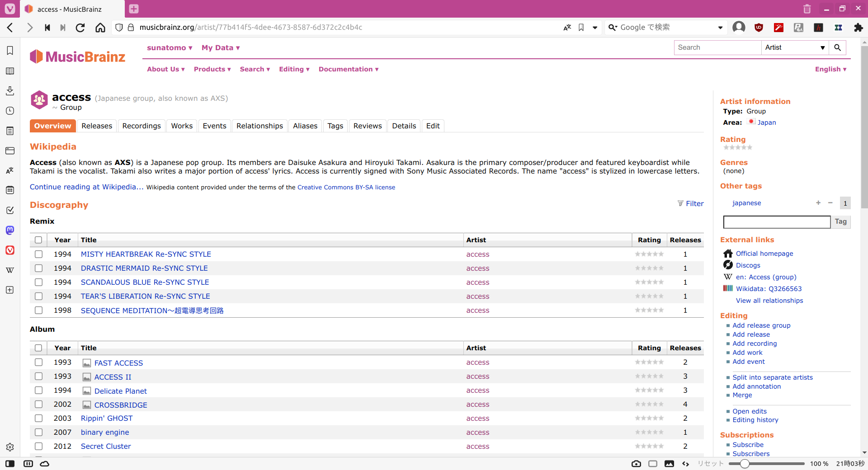Upvote the japanese tag with the plus icon

point(818,203)
